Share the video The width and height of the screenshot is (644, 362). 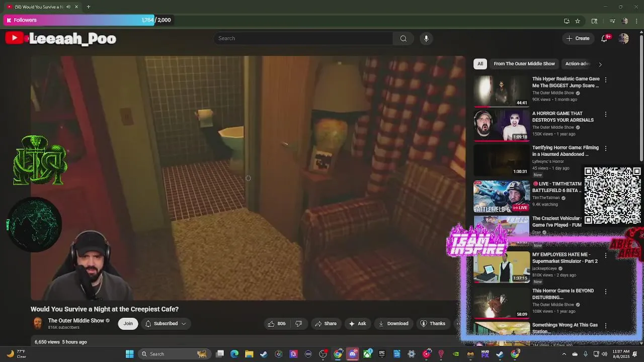[326, 323]
